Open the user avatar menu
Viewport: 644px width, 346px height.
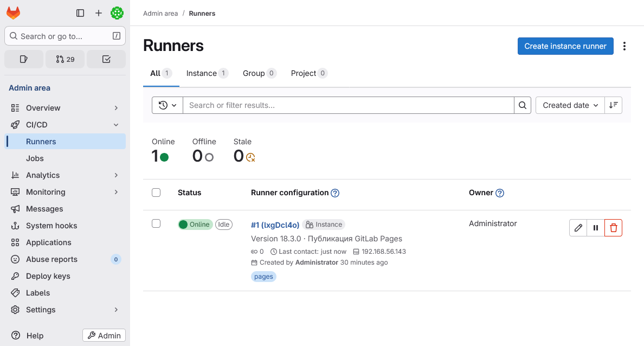tap(117, 13)
